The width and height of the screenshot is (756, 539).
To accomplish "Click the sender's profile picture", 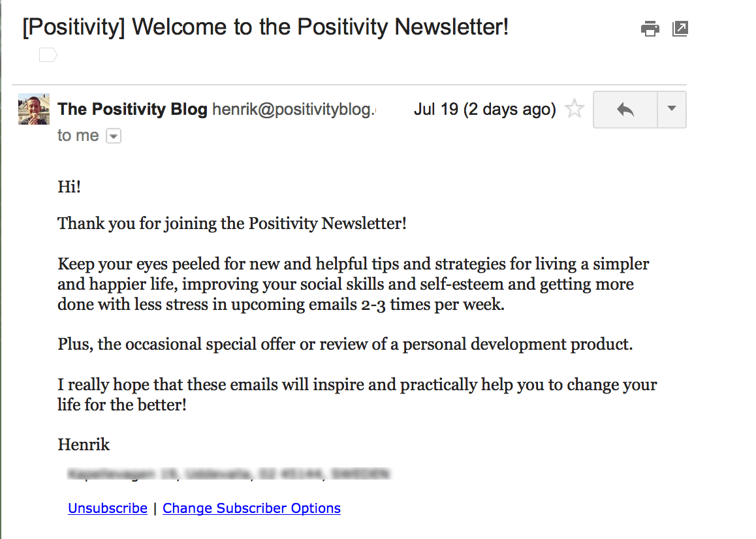I will [33, 109].
